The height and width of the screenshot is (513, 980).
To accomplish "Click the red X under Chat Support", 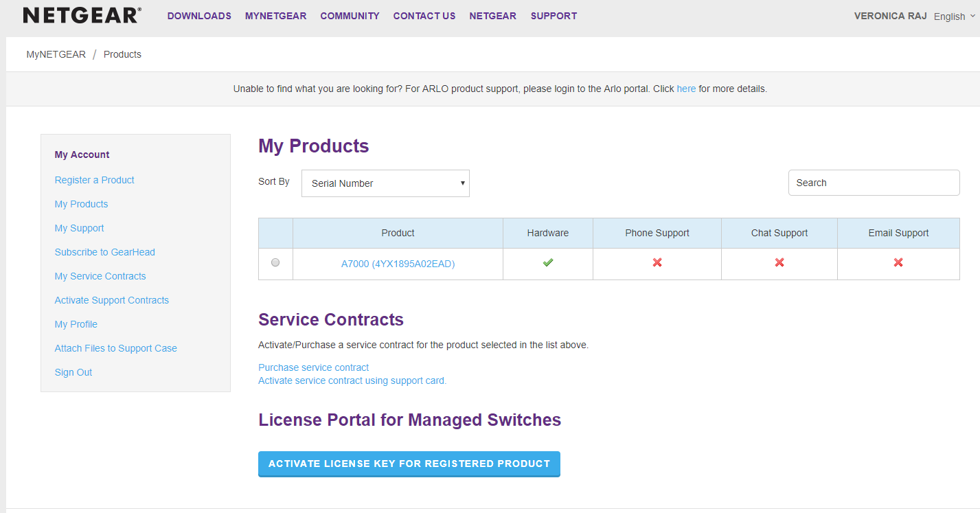I will point(779,262).
